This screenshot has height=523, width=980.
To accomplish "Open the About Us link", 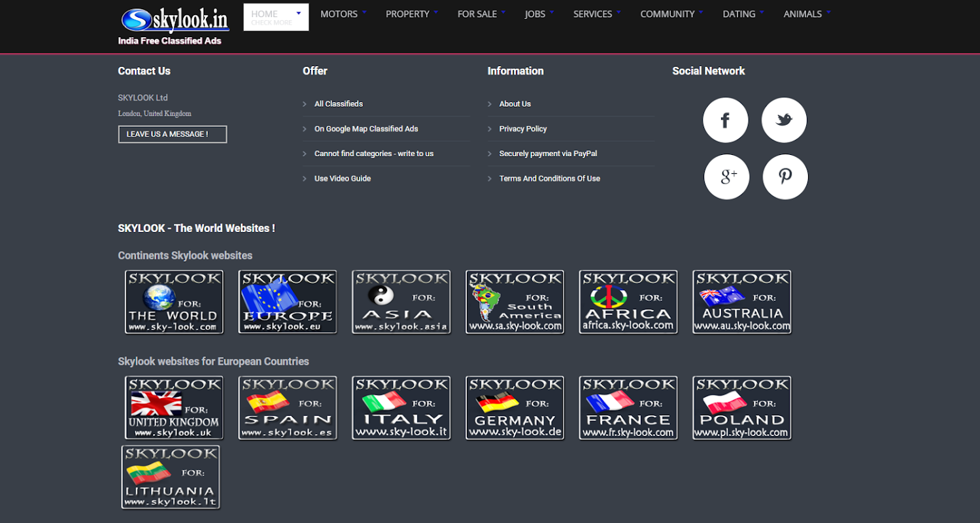I will click(x=515, y=104).
